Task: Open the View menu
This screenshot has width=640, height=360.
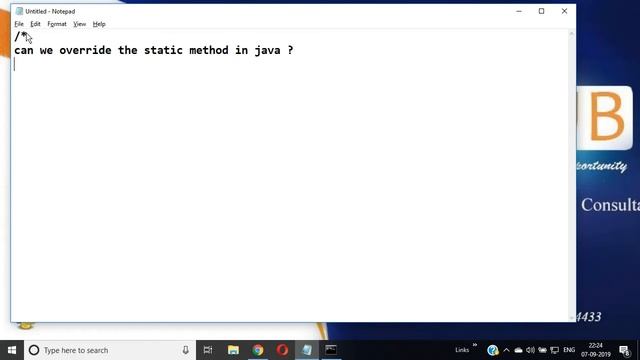Action: click(x=80, y=24)
